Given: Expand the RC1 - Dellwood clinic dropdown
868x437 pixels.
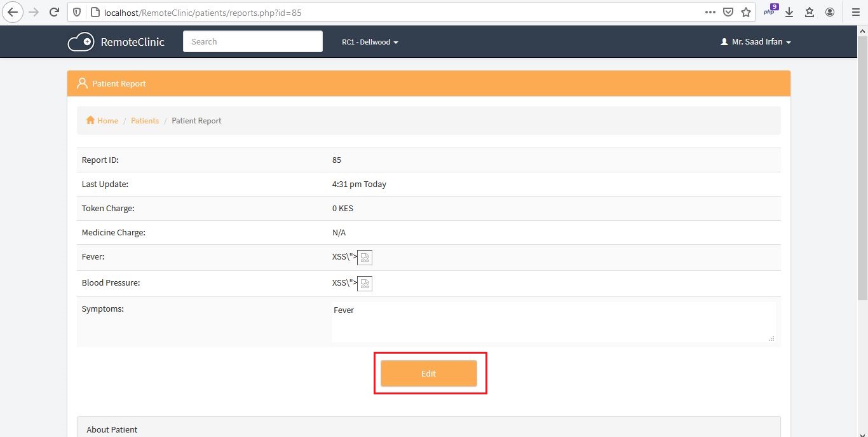Looking at the screenshot, I should 370,42.
